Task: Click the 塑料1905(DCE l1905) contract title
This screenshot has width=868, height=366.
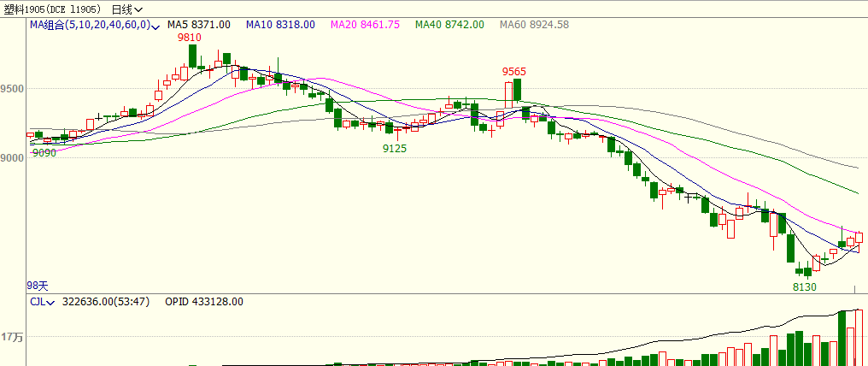Action: pos(53,9)
